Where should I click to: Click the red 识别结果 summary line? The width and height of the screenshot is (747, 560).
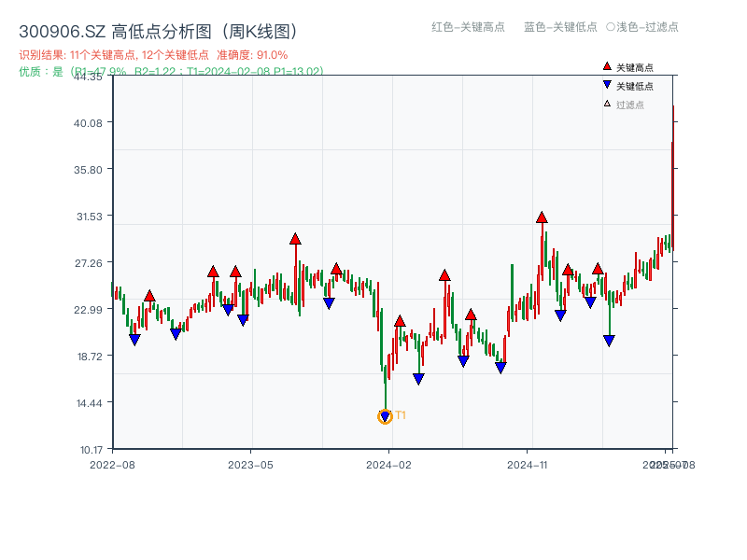click(x=153, y=55)
